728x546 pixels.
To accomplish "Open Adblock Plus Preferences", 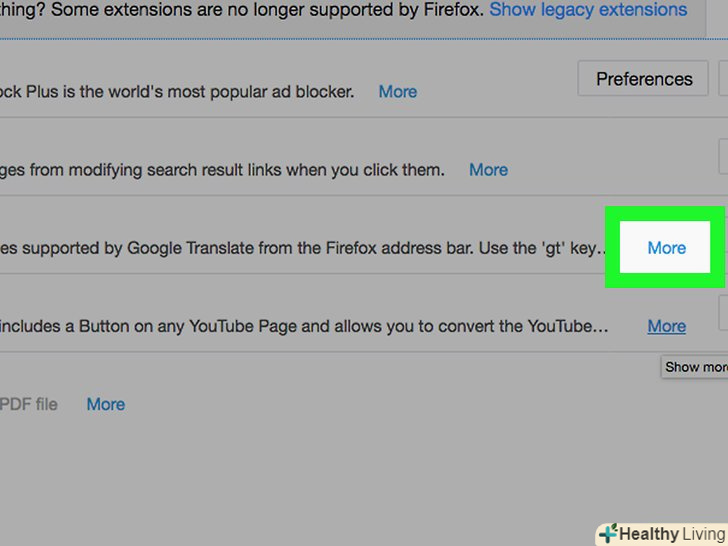I will coord(644,79).
